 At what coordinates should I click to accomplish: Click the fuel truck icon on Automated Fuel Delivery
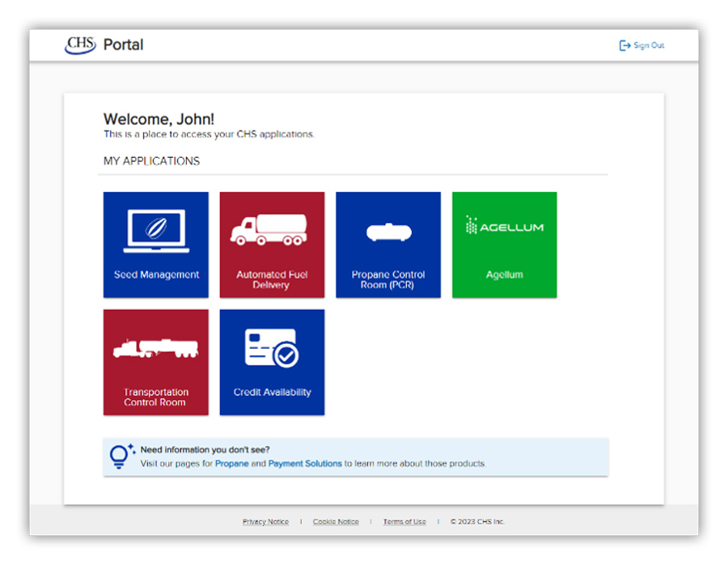coord(269,230)
